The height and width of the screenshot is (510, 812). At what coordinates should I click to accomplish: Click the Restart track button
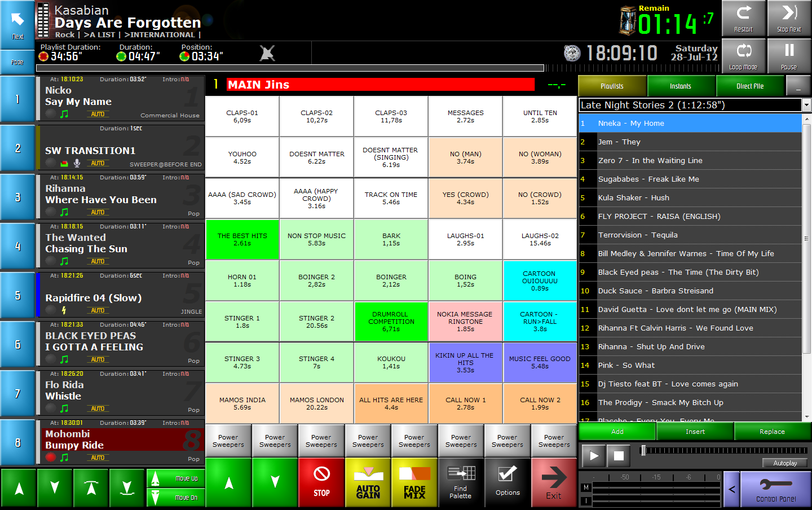coord(743,19)
